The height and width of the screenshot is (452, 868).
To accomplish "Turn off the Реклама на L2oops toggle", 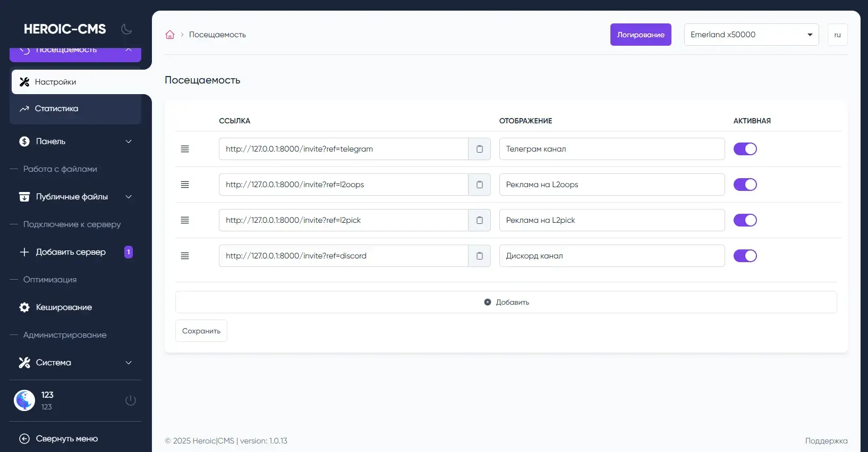I will [x=745, y=185].
